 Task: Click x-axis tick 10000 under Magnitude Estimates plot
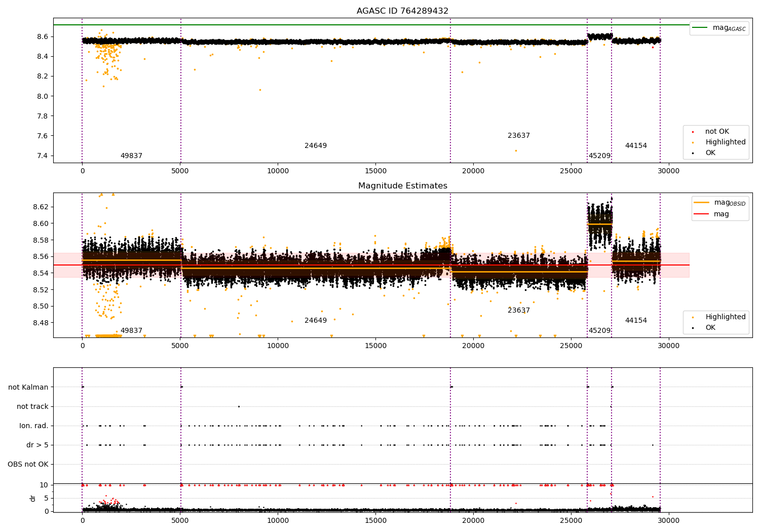pos(278,346)
